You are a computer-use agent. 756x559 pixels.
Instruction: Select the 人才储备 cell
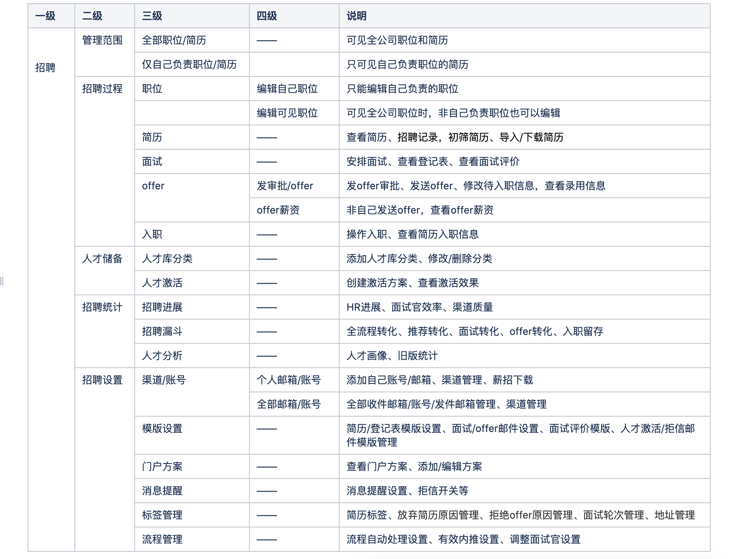105,271
